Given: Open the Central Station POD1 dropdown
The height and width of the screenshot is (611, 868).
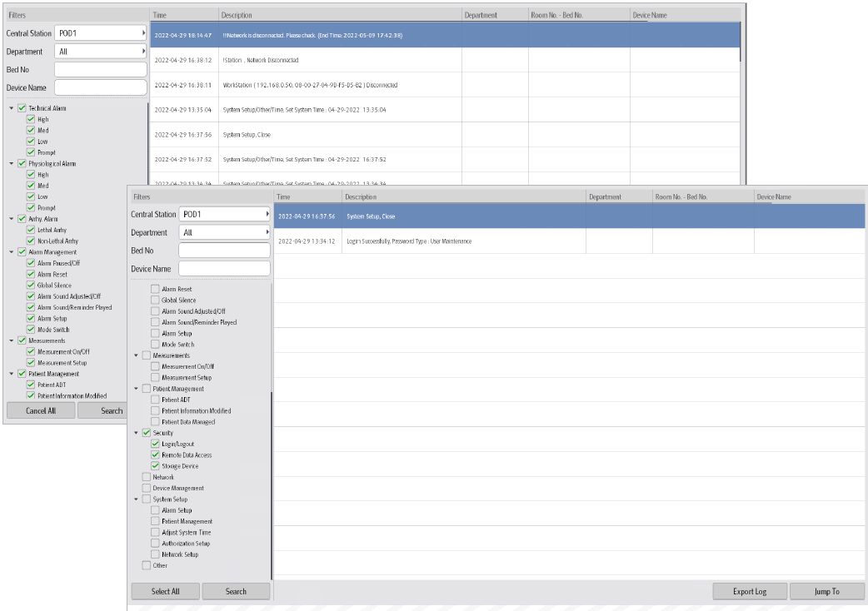Looking at the screenshot, I should coord(227,213).
